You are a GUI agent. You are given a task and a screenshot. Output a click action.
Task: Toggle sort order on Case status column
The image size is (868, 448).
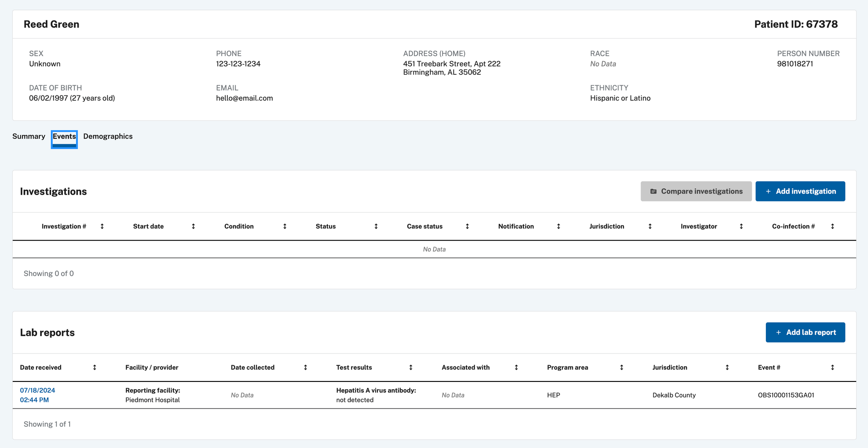(467, 226)
